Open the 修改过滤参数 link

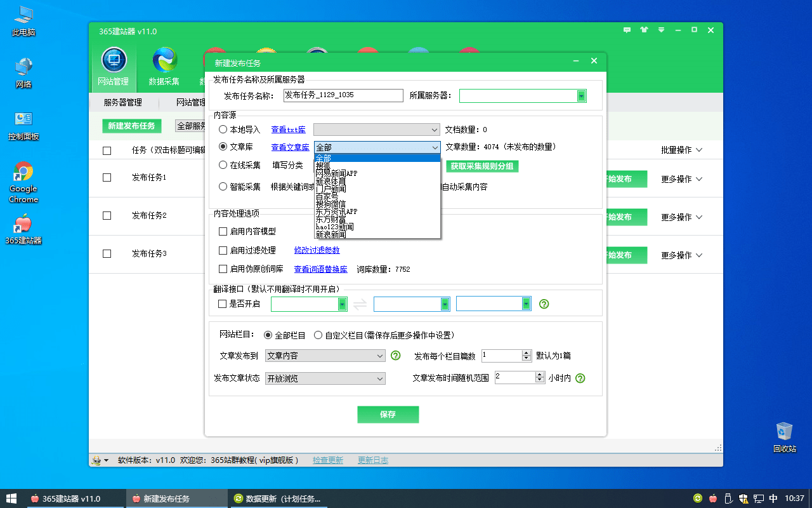tap(317, 250)
